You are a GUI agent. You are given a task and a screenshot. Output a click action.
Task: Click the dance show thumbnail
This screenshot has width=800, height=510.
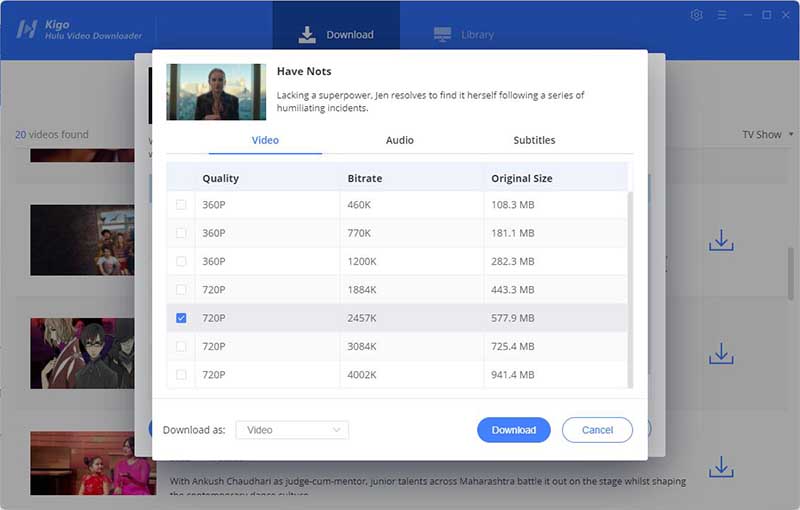93,463
